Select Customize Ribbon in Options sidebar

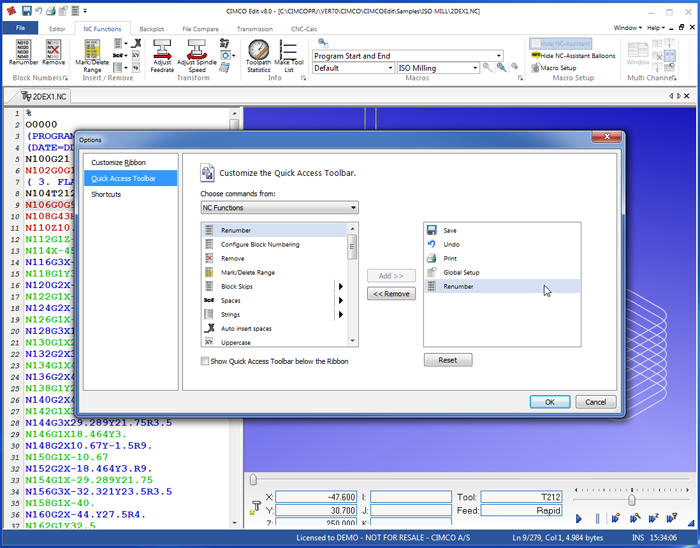point(130,162)
